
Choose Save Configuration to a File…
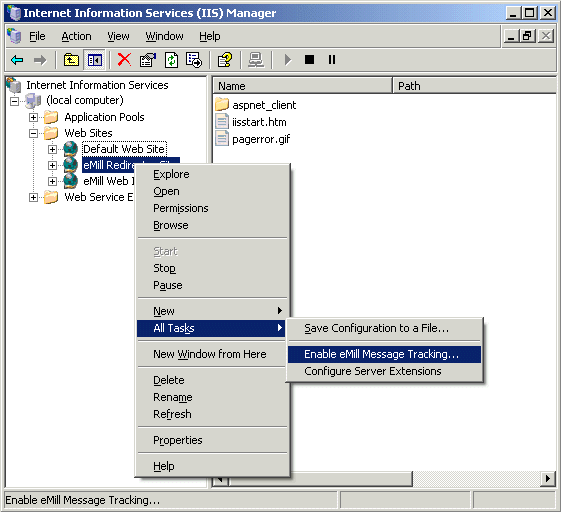[385, 328]
